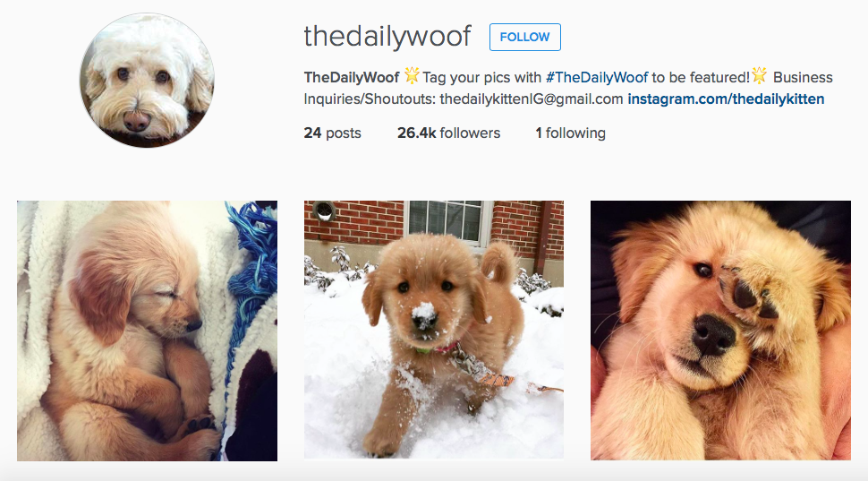Click the star emoji before Business
Image resolution: width=868 pixels, height=481 pixels.
point(760,75)
